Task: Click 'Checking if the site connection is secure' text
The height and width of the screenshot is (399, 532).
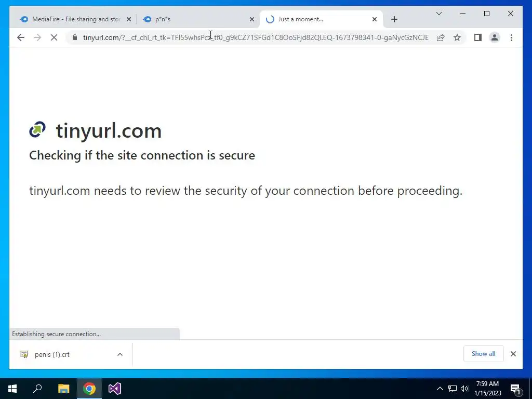Action: [x=142, y=155]
